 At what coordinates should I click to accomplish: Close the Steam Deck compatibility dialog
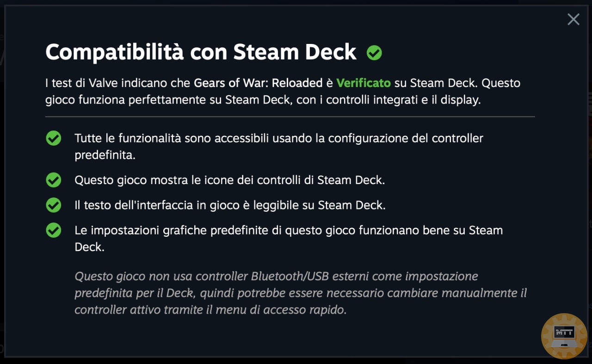coord(573,19)
